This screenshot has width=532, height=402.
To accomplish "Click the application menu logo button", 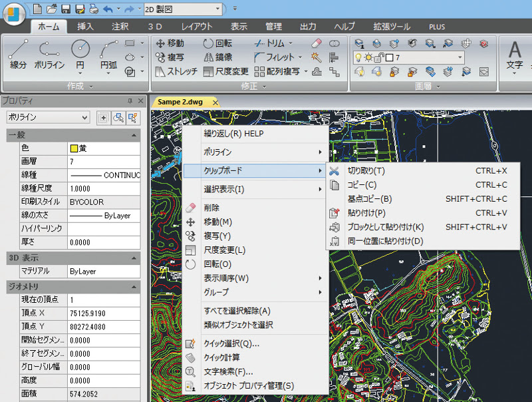I will pyautogui.click(x=13, y=15).
